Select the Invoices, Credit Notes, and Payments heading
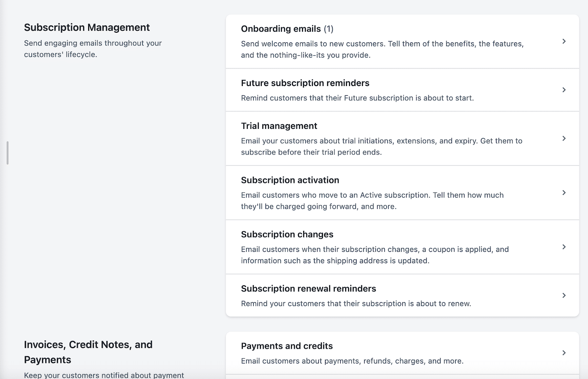 click(x=88, y=352)
